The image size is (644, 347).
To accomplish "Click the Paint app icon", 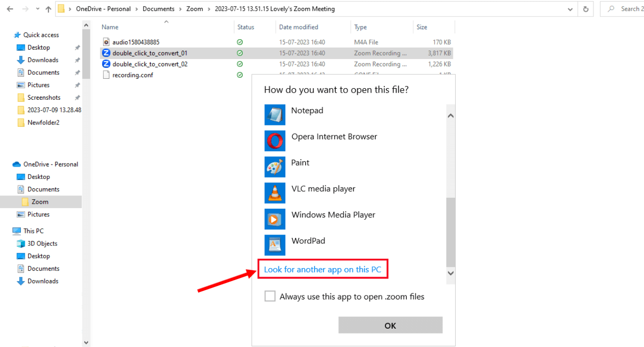I will coord(275,167).
